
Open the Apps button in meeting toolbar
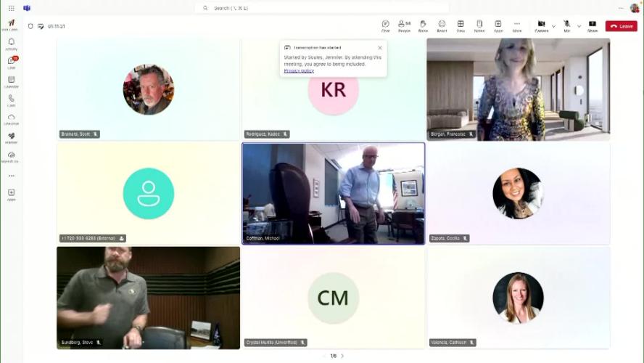(498, 25)
